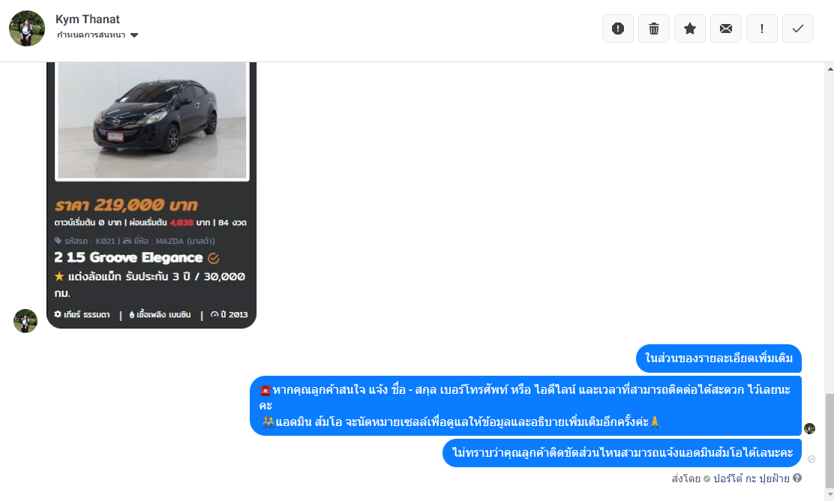
Task: Open Kym Thanat profile picture in header
Action: (26, 28)
